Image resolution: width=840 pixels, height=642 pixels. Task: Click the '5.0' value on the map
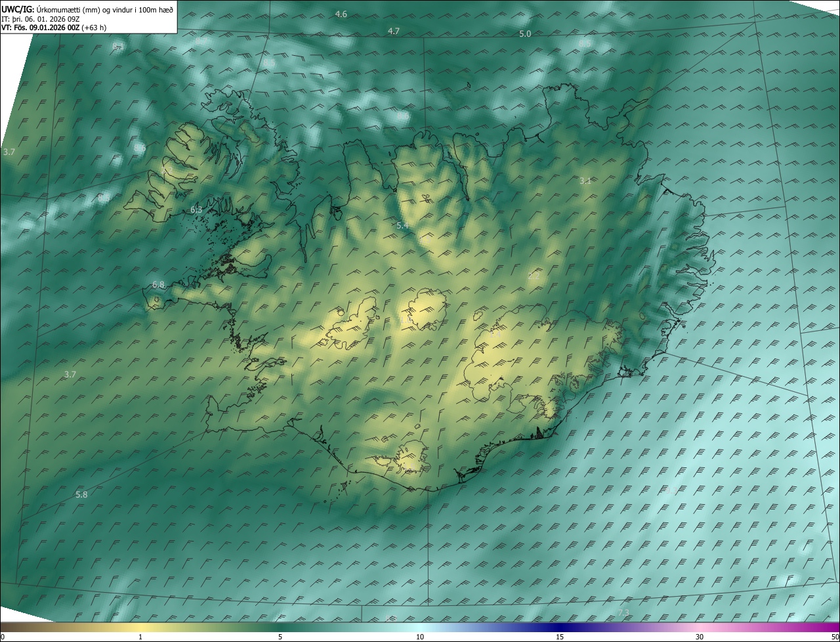(x=525, y=33)
